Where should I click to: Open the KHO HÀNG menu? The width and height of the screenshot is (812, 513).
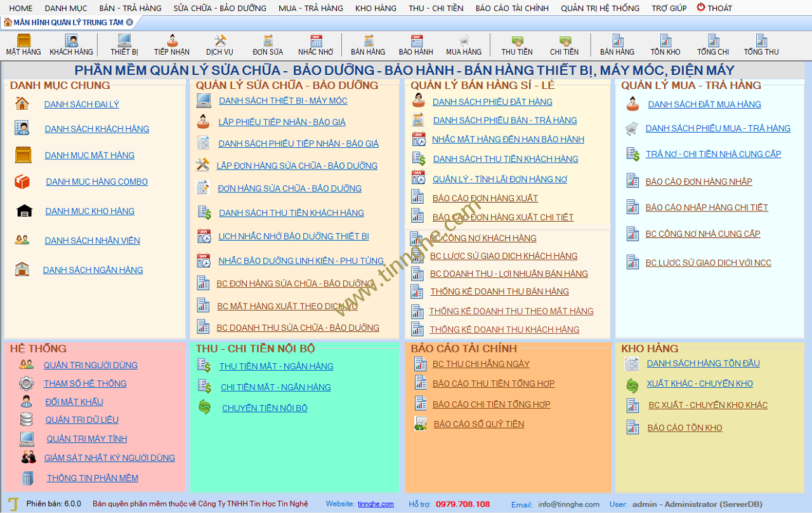tap(376, 8)
